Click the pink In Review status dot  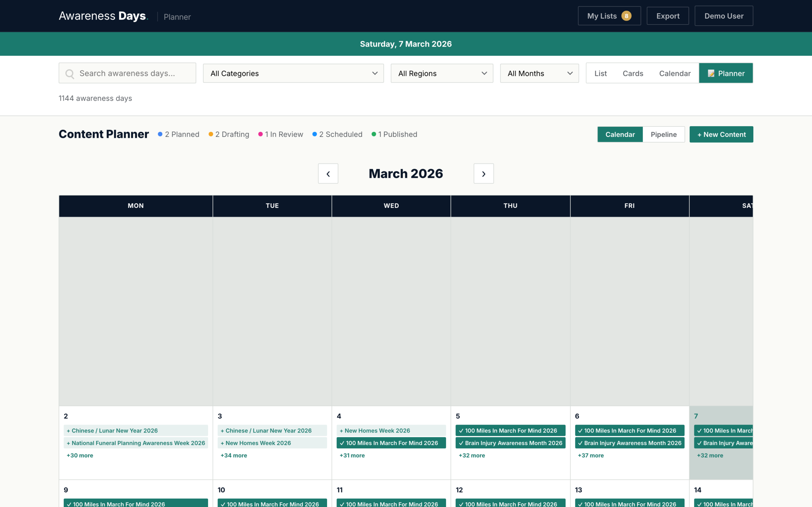(261, 134)
